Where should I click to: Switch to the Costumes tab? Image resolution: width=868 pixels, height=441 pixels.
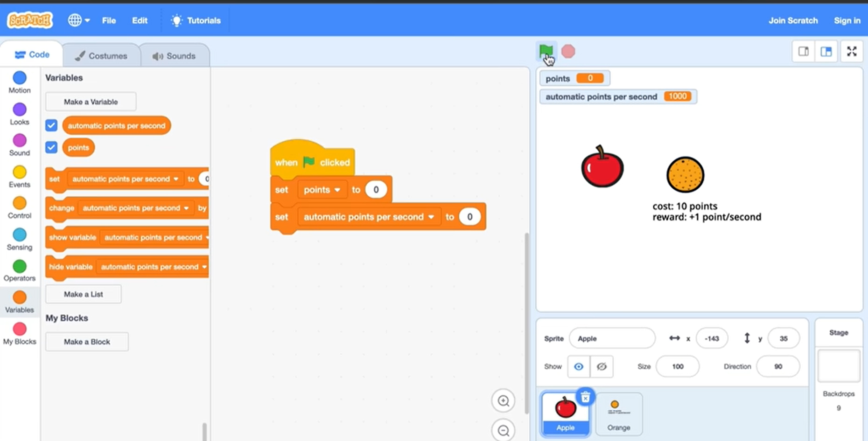(x=102, y=55)
